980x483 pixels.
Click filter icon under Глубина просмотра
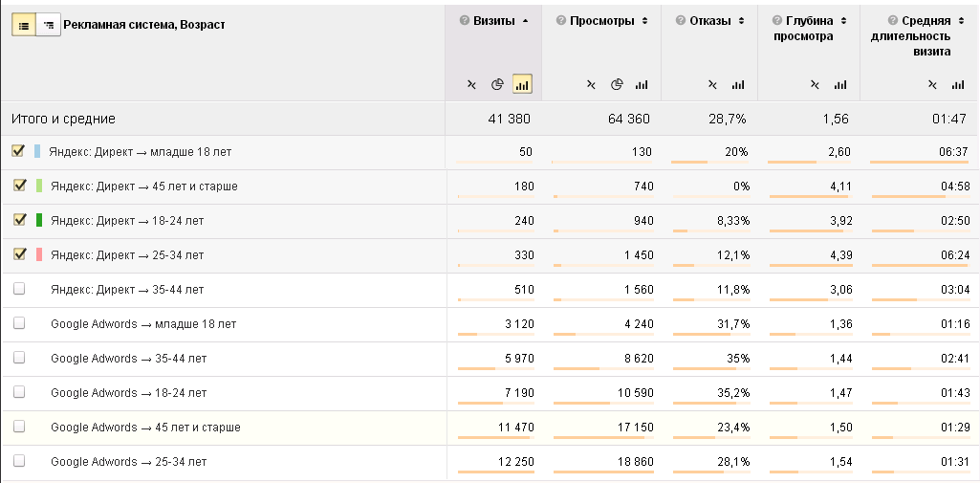click(816, 84)
